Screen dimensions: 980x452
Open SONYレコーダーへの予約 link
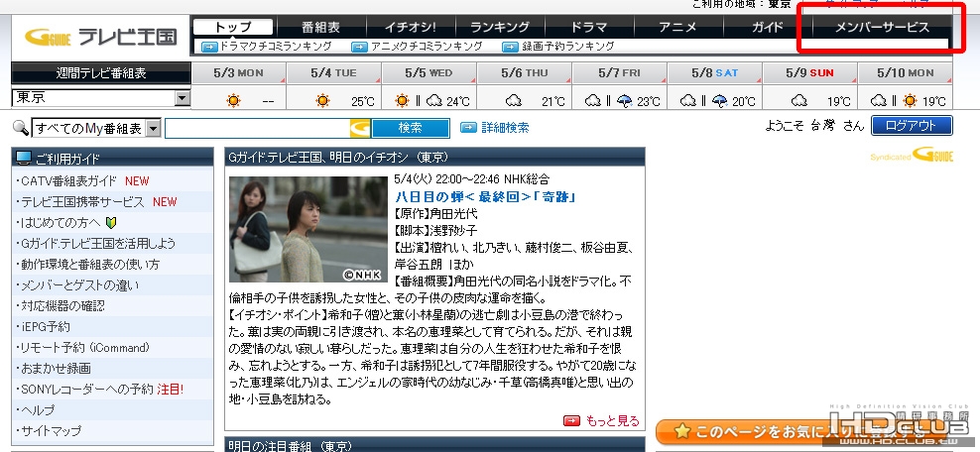[87, 390]
